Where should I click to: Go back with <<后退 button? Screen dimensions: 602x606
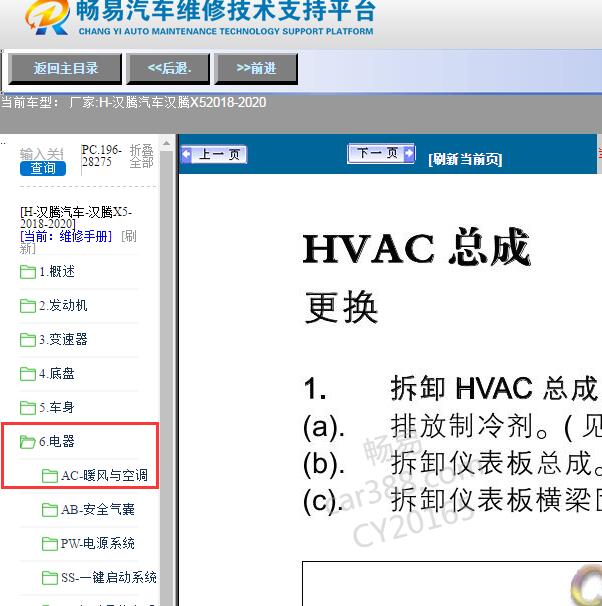point(168,69)
